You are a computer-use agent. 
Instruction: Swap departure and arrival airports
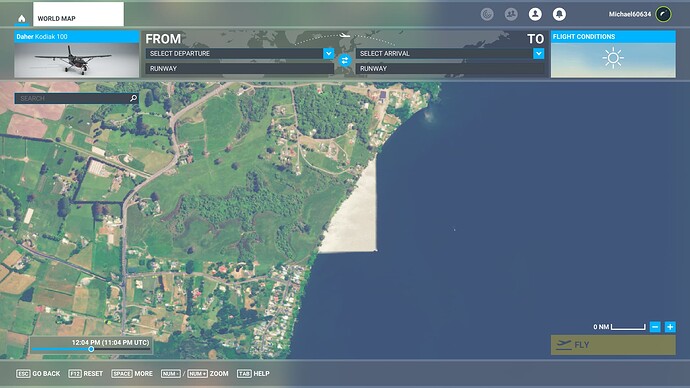click(345, 60)
